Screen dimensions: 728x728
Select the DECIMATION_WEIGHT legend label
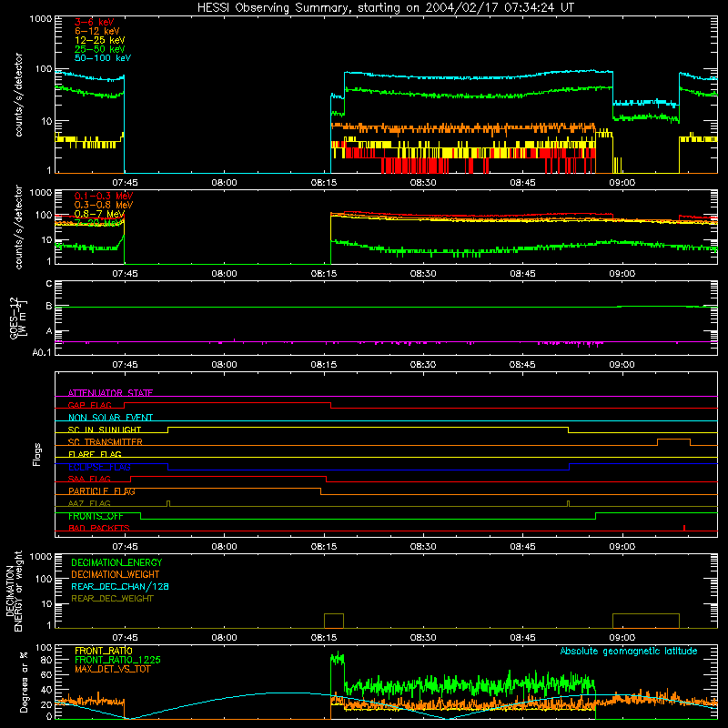(116, 574)
